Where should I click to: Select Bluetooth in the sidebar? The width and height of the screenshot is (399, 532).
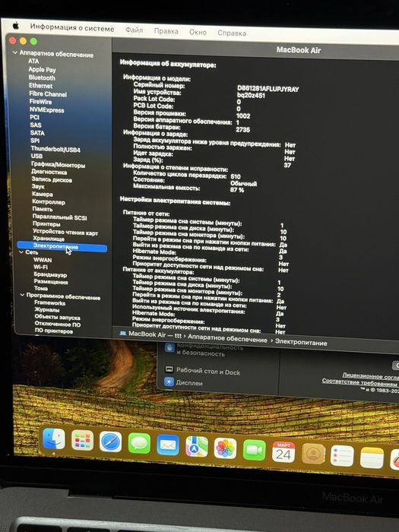point(42,78)
